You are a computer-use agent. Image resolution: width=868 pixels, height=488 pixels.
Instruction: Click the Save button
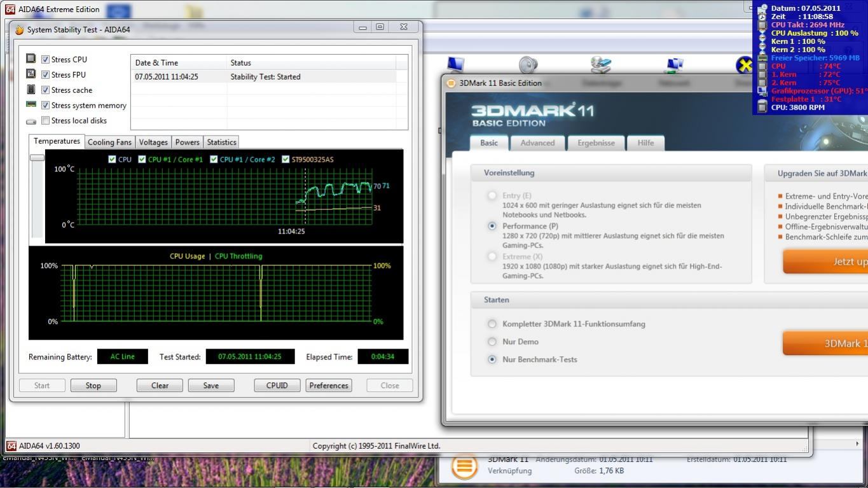pyautogui.click(x=211, y=386)
